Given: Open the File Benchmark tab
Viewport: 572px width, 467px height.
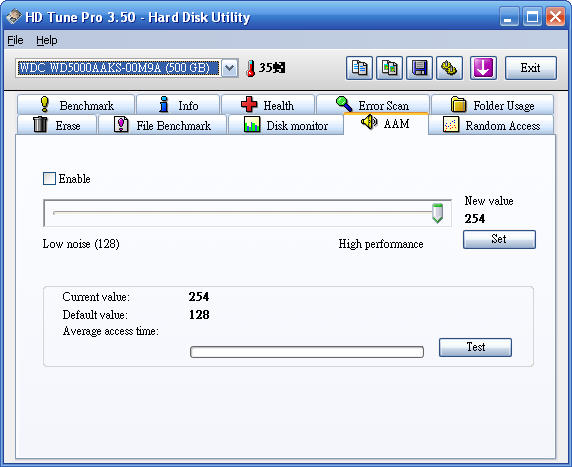Looking at the screenshot, I should click(162, 125).
